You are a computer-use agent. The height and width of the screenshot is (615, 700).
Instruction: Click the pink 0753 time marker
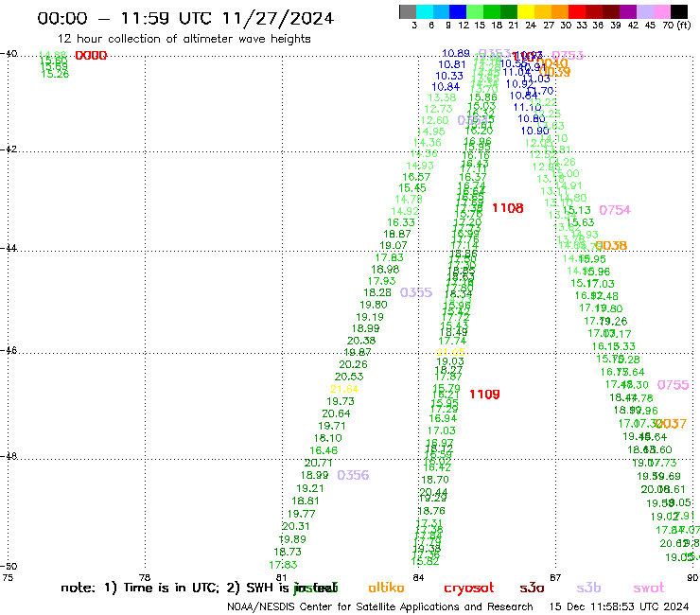pyautogui.click(x=568, y=56)
